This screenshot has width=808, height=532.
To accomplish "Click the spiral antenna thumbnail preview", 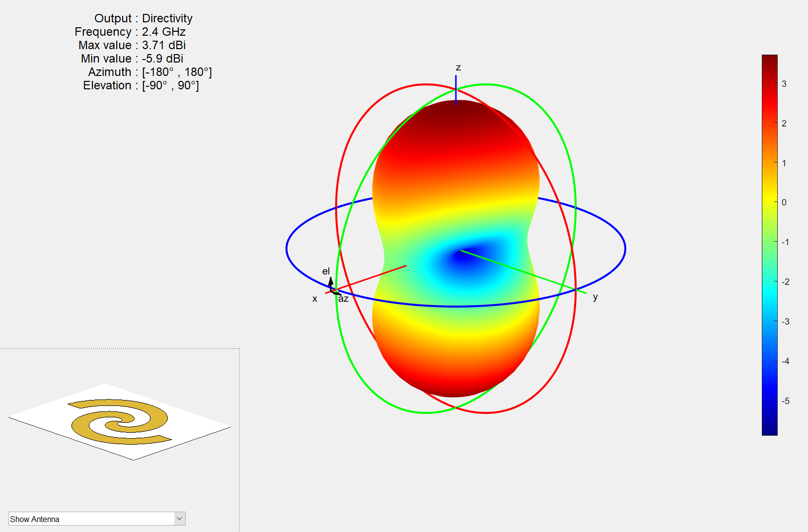I will [x=120, y=422].
